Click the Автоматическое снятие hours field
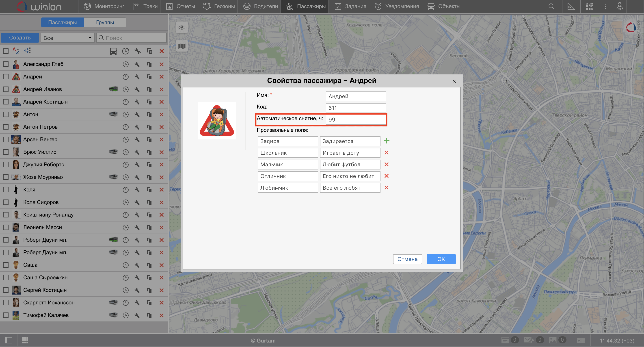Screen dimensions: 644x347 coord(356,119)
